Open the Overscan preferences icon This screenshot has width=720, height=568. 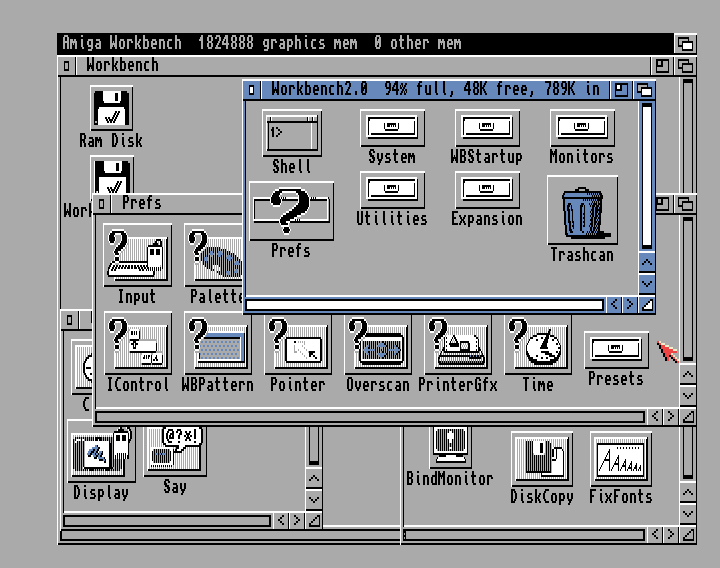click(x=377, y=343)
